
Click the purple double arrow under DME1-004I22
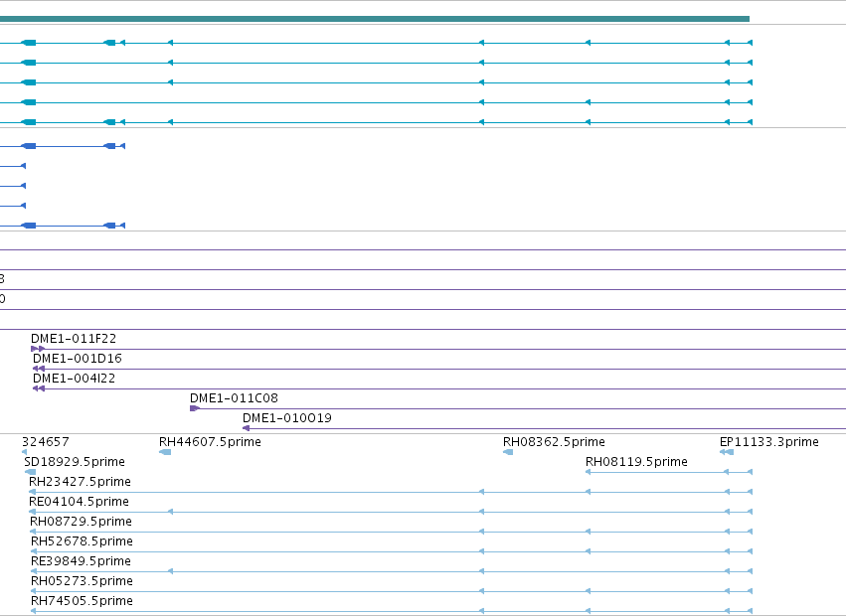pyautogui.click(x=39, y=388)
